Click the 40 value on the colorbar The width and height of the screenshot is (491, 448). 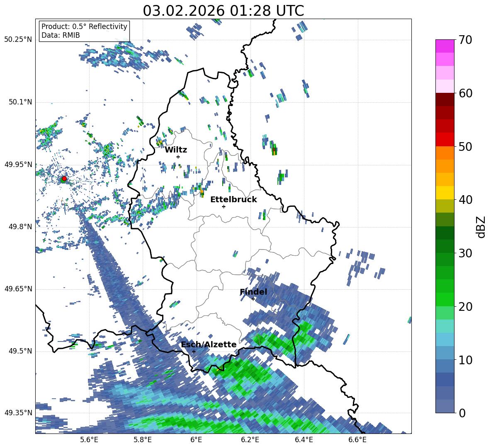point(465,200)
